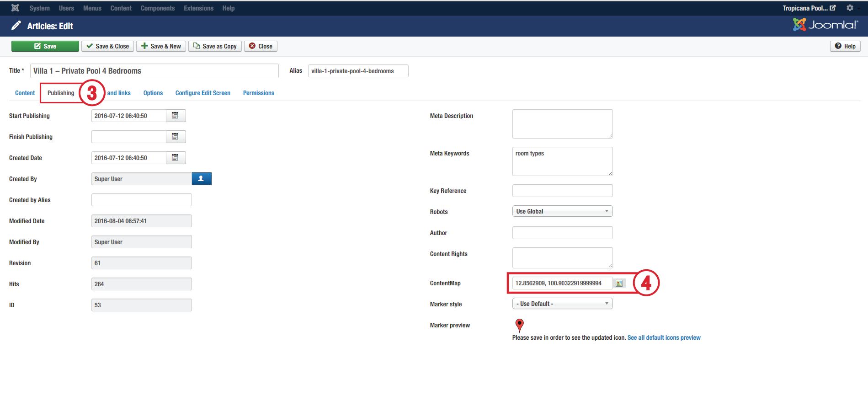Click the Created Date field

click(x=129, y=158)
